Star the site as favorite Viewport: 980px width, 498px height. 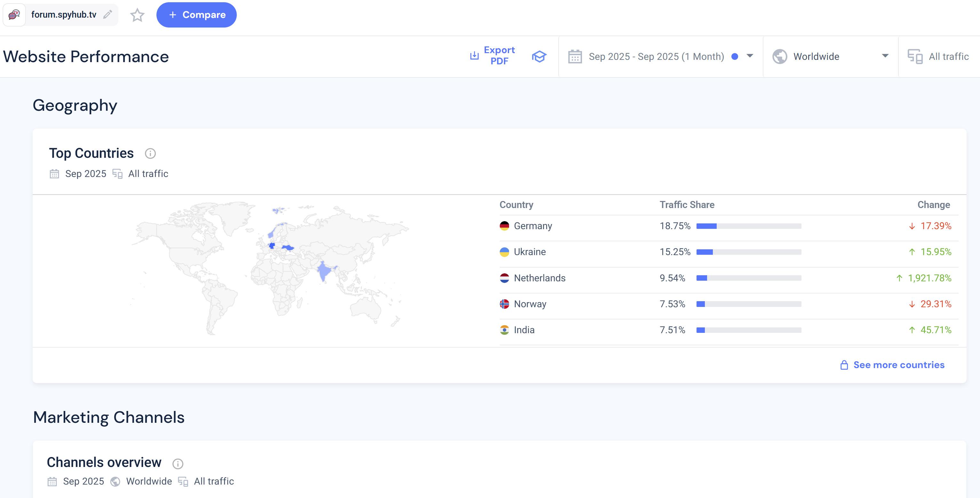pyautogui.click(x=137, y=15)
